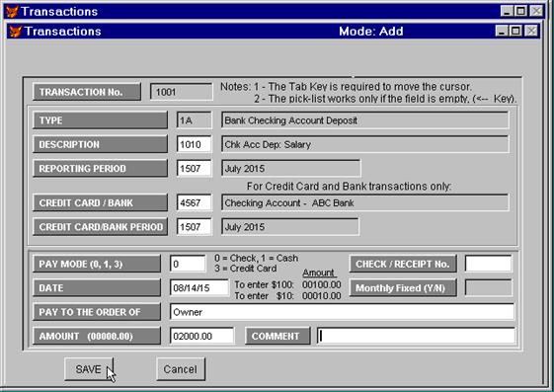Click the TYPE label button
Screen dimensions: 554x392
tap(100, 120)
